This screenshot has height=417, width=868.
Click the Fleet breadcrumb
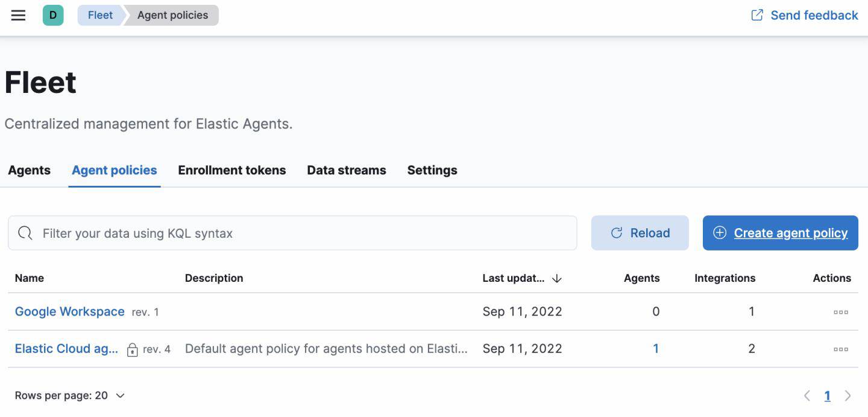100,15
